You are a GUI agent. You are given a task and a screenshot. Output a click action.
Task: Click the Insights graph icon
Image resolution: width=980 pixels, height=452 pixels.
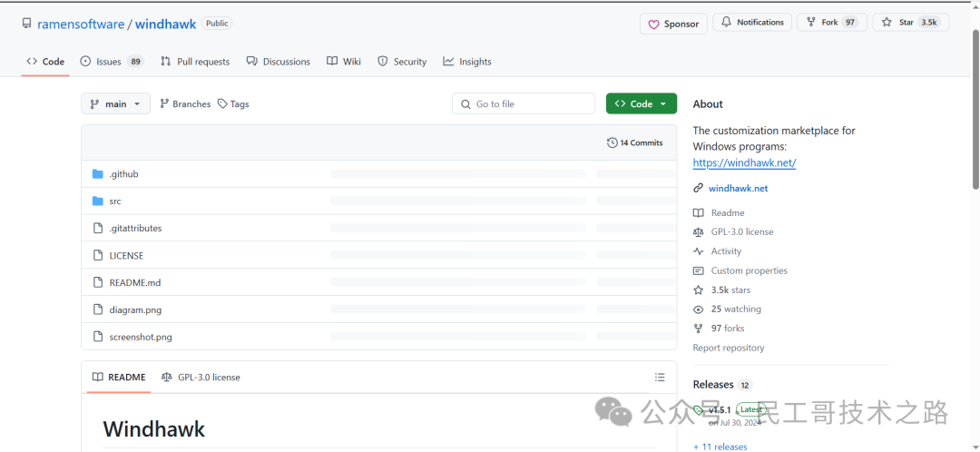click(448, 62)
